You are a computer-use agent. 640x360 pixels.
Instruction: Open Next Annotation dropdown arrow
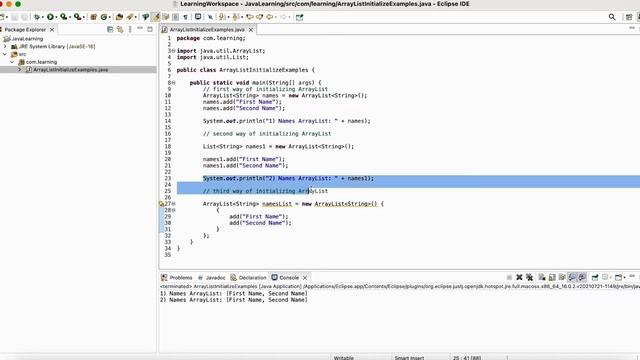(228, 17)
